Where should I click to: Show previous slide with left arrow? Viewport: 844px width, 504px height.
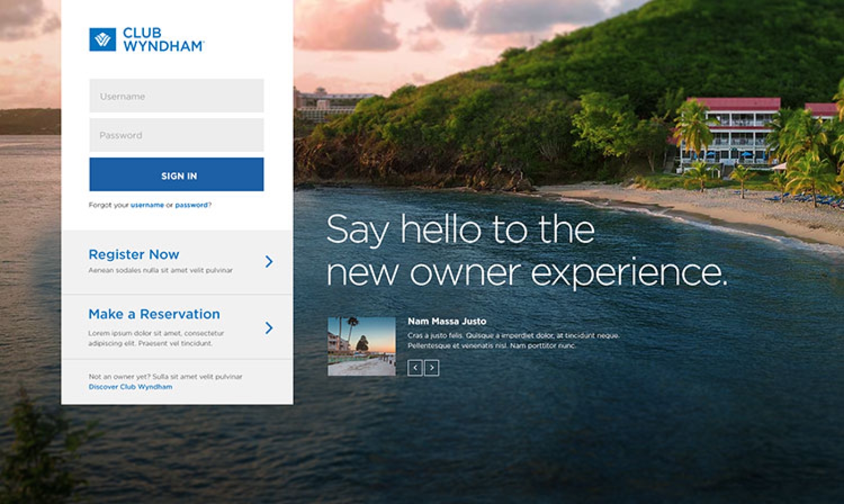click(415, 367)
